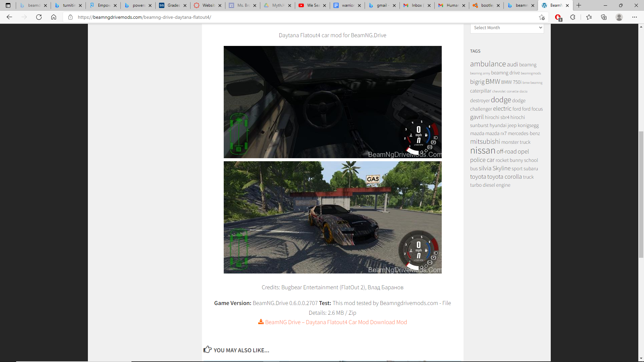Viewport: 644px width, 362px height.
Task: Click the download icon beside mod link
Action: click(261, 322)
